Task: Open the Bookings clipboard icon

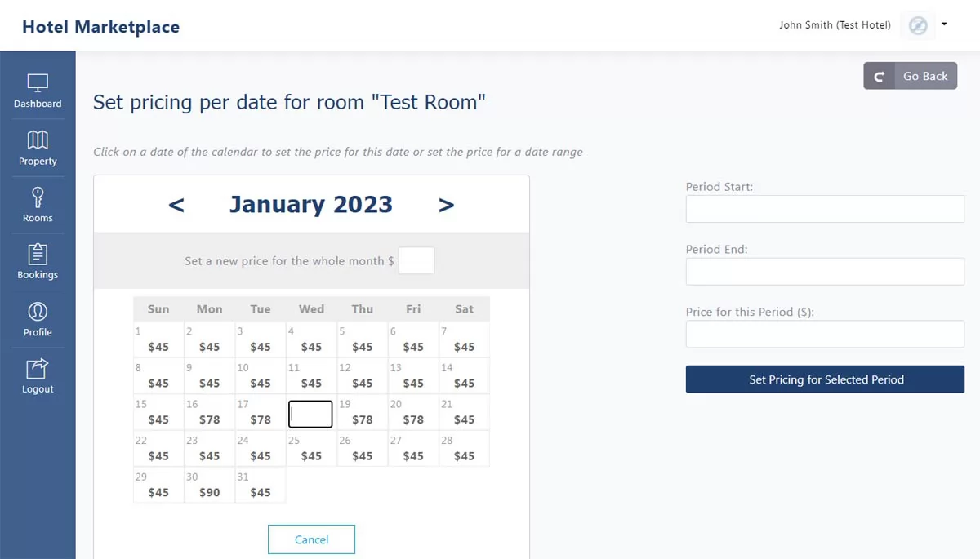Action: [38, 255]
